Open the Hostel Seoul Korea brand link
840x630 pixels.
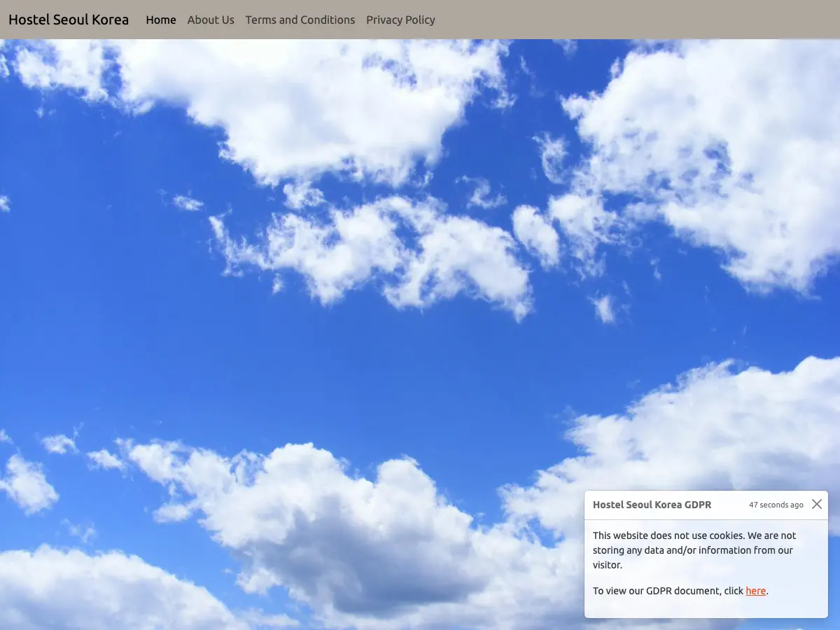coord(69,20)
